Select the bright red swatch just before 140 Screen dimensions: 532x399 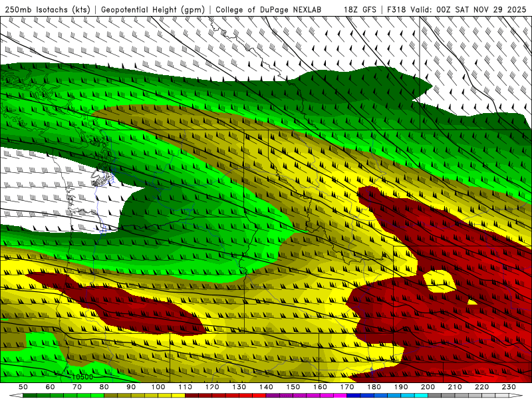point(259,396)
